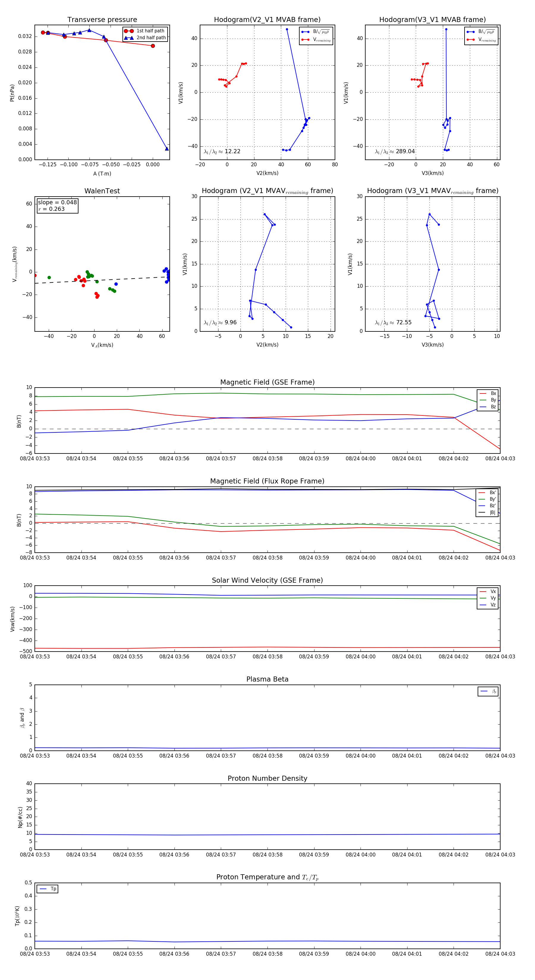The width and height of the screenshot is (535, 980).
Task: Click the eigenvalue ratio value 289.04
Action: (x=405, y=151)
